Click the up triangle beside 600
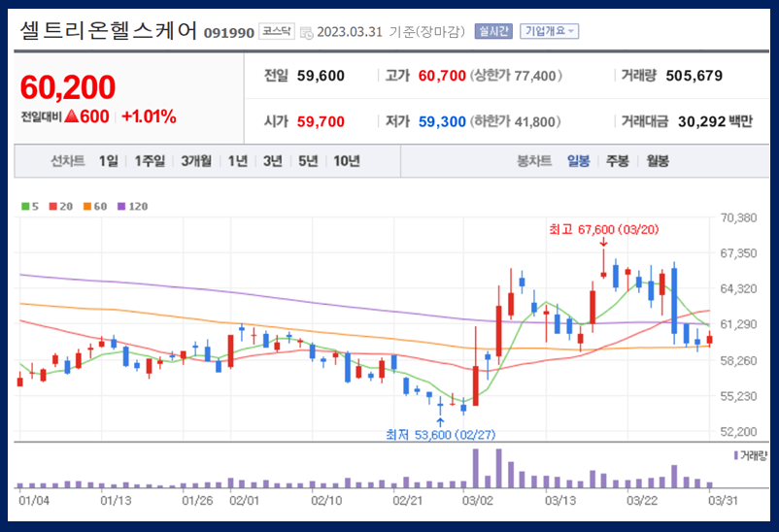779x532 pixels. (72, 116)
